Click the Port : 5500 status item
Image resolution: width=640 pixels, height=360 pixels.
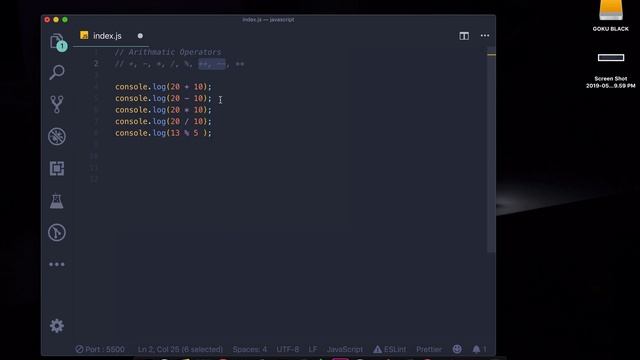(100, 349)
